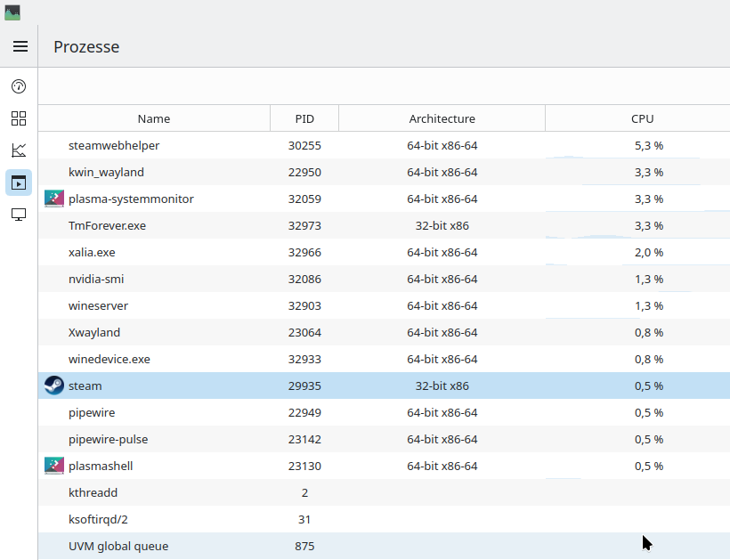Image resolution: width=730 pixels, height=560 pixels.
Task: Sort processes by the PID column
Action: point(304,118)
